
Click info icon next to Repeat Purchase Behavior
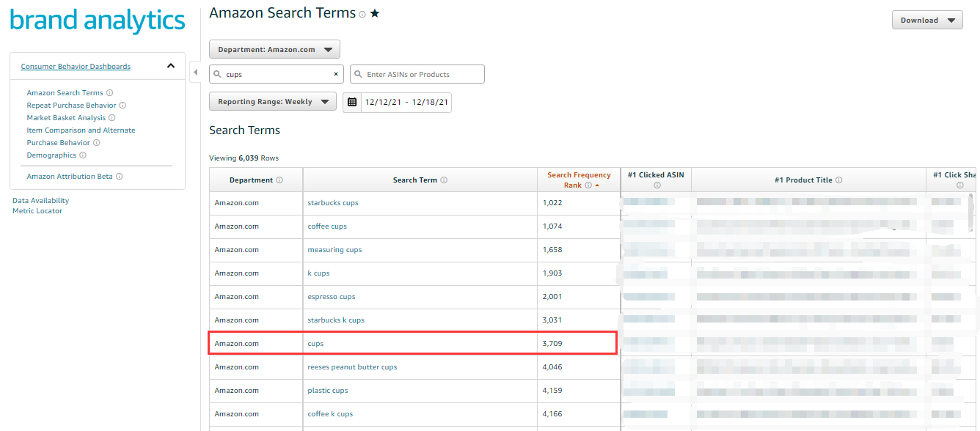click(x=122, y=106)
